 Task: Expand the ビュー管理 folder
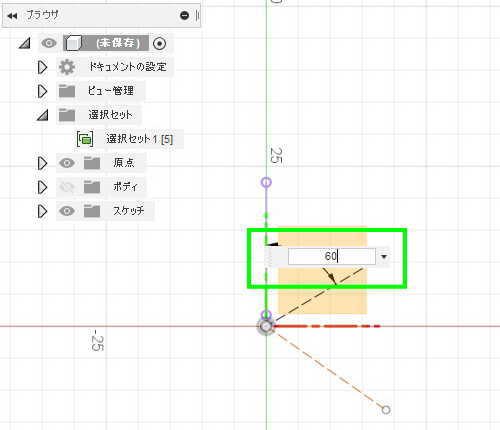42,91
